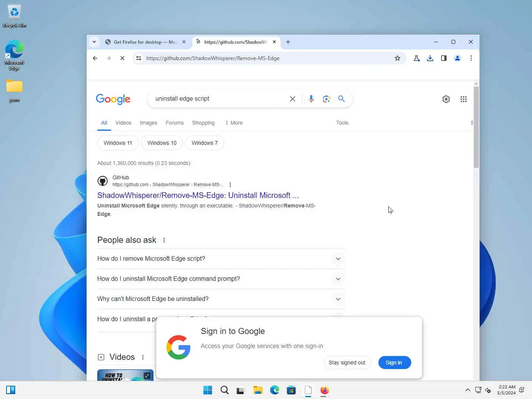Switch to Shopping search tab

pos(203,123)
